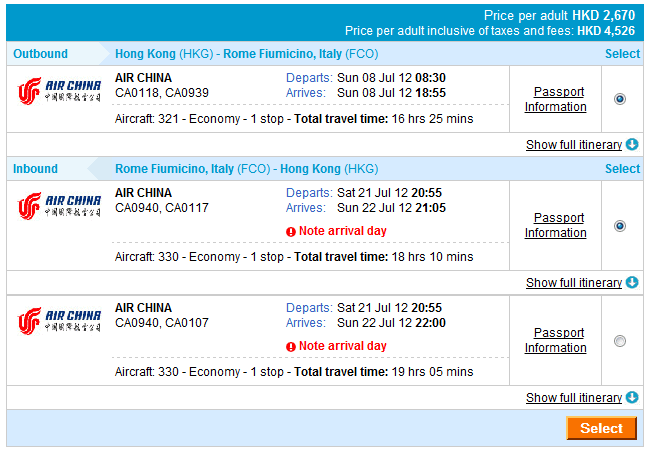Click the Inbound section tab label
The height and width of the screenshot is (454, 648).
36,169
